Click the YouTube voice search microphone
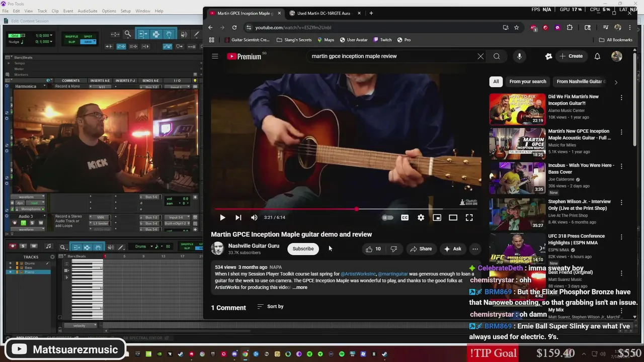Screen dimensions: 644x362 pyautogui.click(x=519, y=56)
